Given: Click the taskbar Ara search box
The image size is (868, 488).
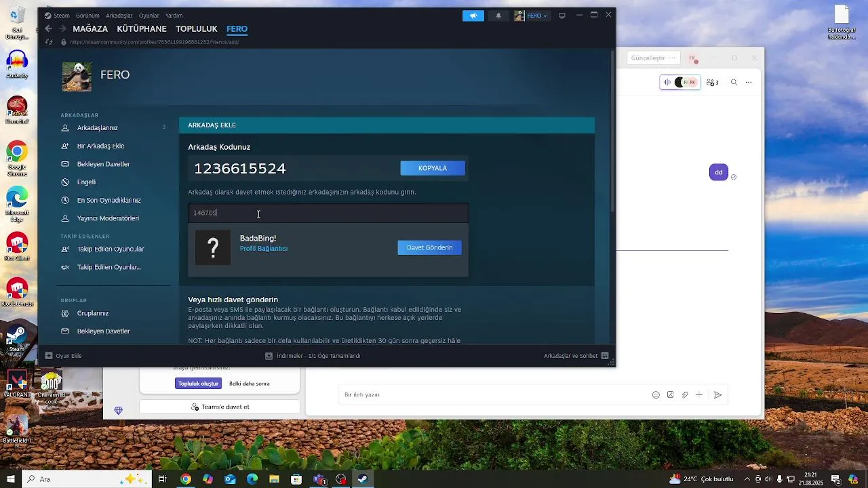Looking at the screenshot, I should [x=86, y=479].
